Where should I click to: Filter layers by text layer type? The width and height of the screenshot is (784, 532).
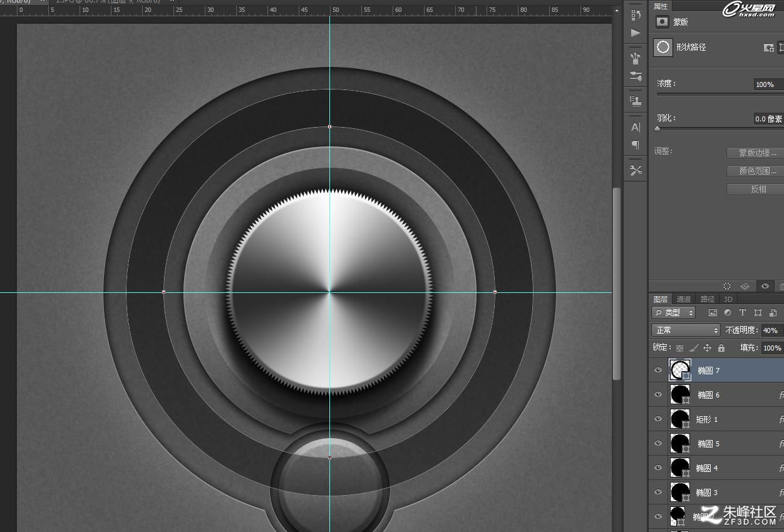coord(743,313)
